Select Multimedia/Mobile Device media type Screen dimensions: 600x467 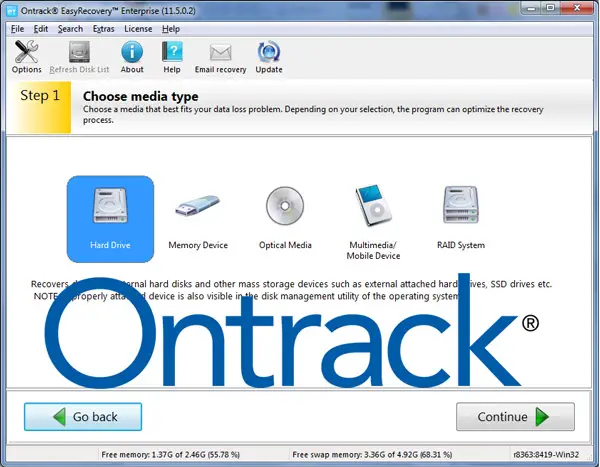(x=373, y=222)
